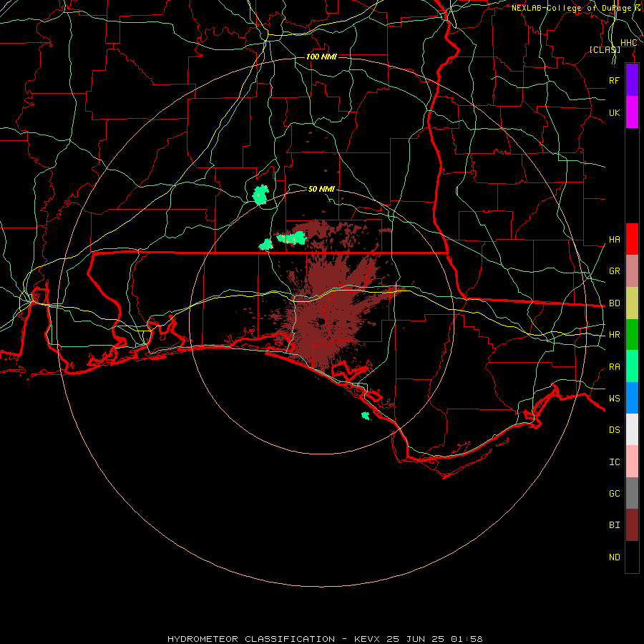644x644 pixels.
Task: Pick the RA light green legend swatch
Action: [x=632, y=366]
